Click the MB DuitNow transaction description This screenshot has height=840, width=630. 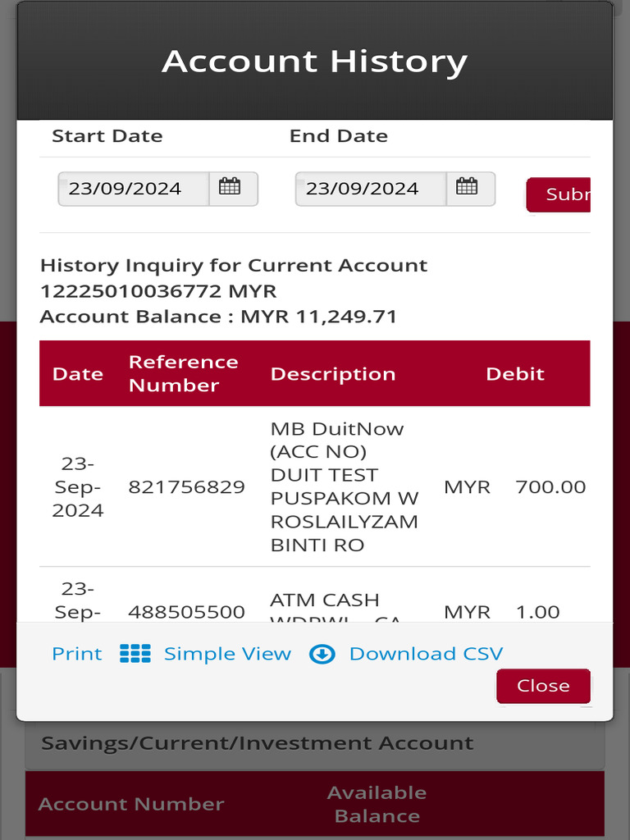click(344, 486)
